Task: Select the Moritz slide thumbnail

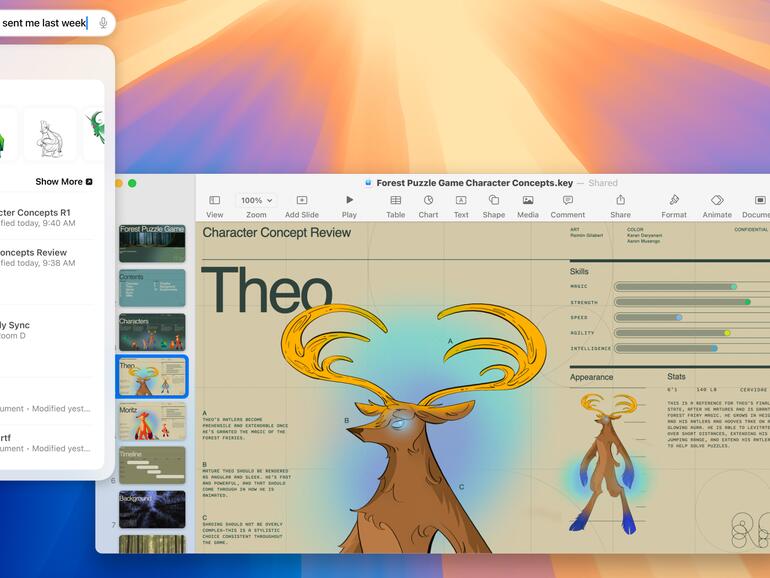Action: (152, 421)
